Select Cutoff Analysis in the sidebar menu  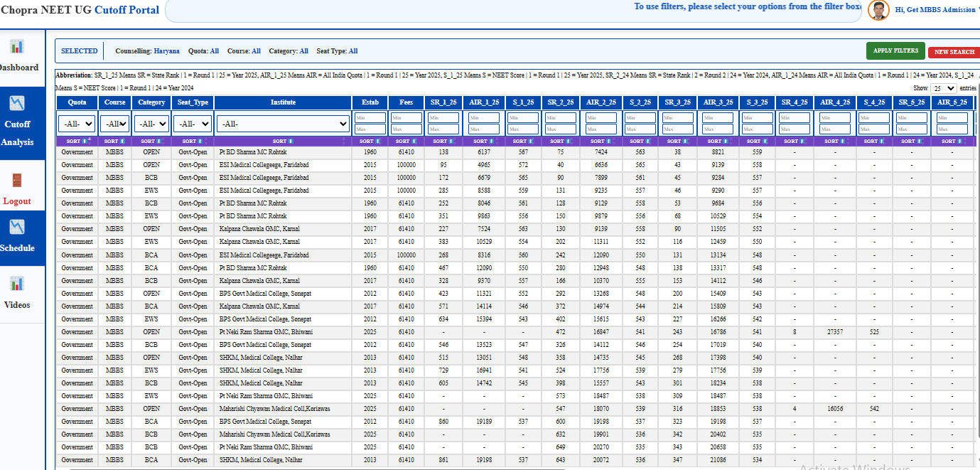pyautogui.click(x=18, y=132)
